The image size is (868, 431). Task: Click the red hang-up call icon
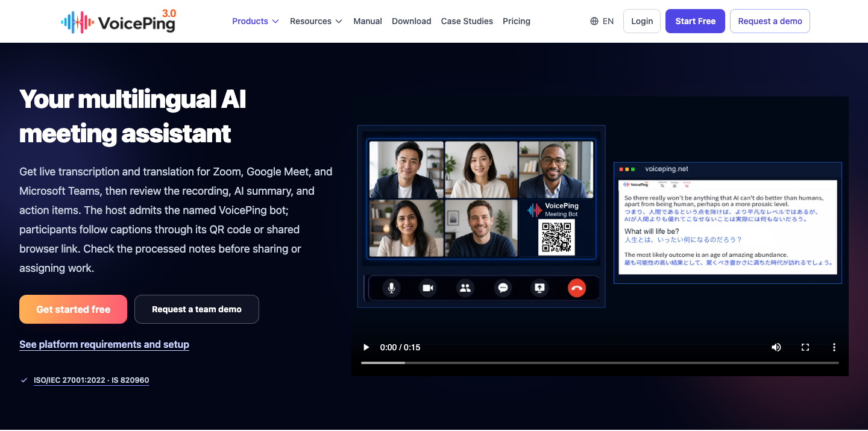pos(577,288)
